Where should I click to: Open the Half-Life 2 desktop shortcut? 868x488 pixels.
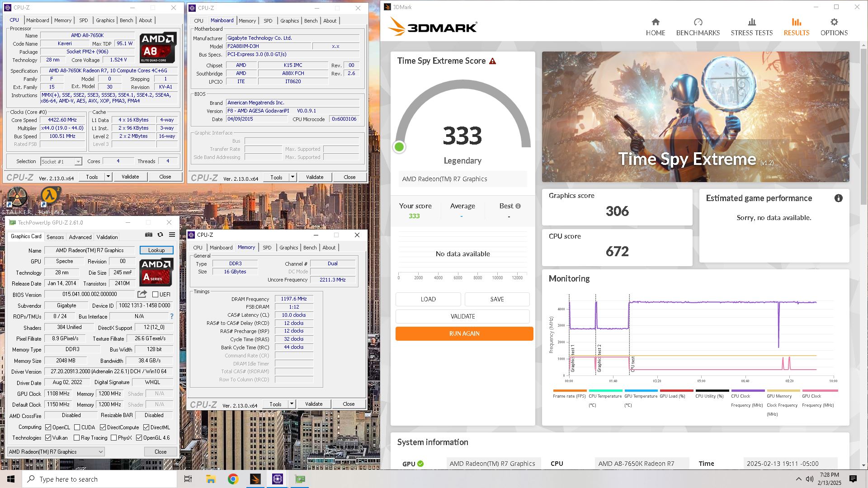tap(51, 201)
